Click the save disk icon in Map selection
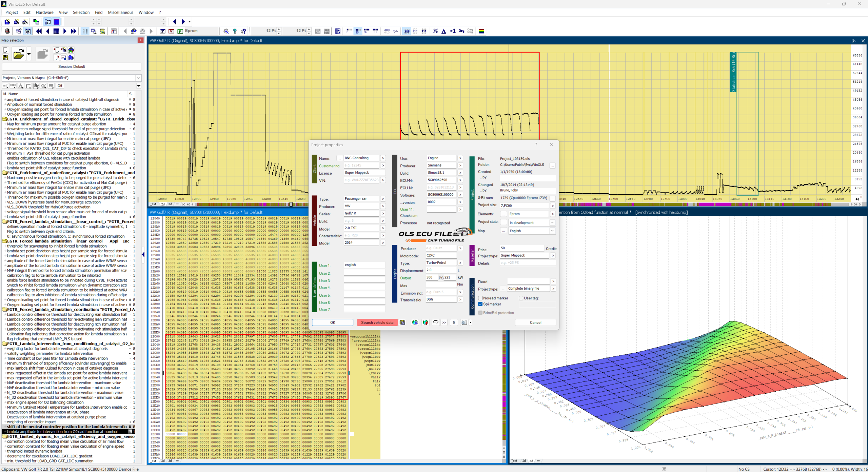868x472 pixels. point(5,58)
